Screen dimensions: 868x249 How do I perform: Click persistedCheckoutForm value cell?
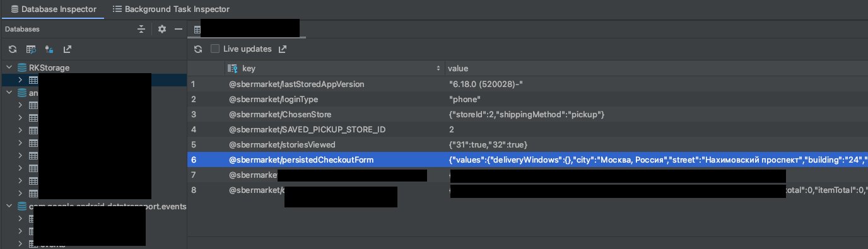click(656, 160)
